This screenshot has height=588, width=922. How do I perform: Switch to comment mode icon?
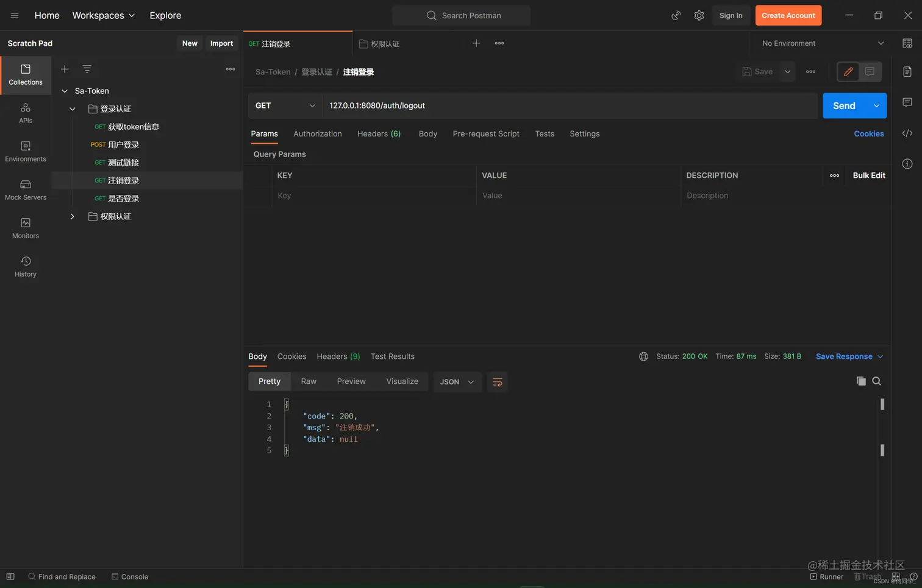tap(870, 72)
